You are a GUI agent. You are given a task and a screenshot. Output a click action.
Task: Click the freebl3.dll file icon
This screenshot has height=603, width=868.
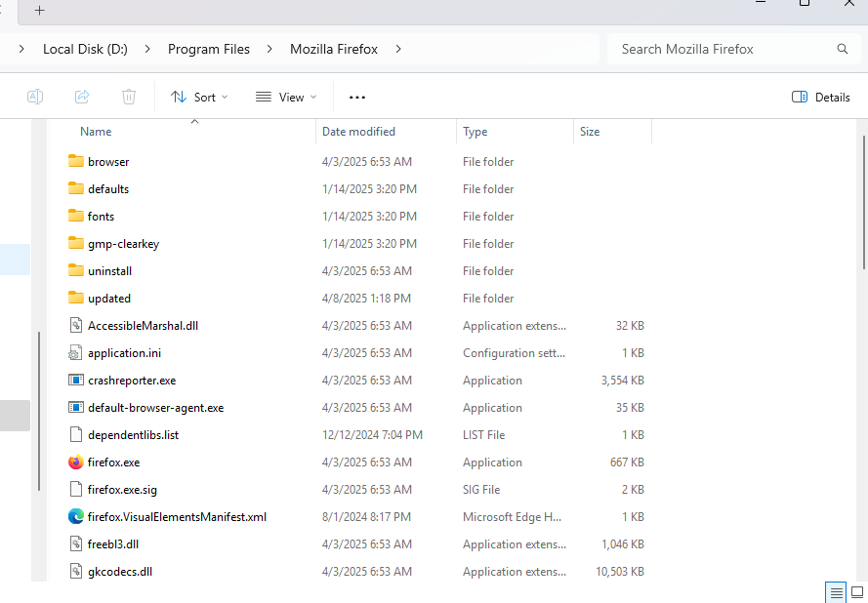(x=76, y=543)
